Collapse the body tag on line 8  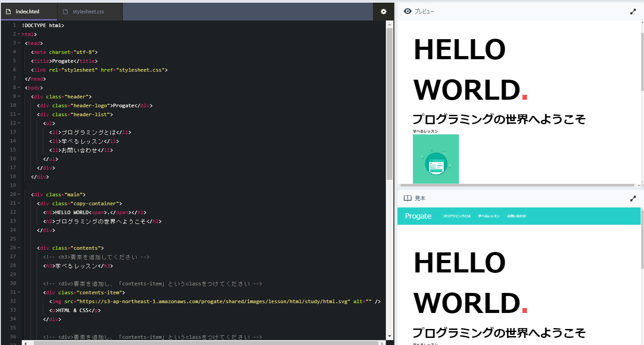tap(19, 88)
